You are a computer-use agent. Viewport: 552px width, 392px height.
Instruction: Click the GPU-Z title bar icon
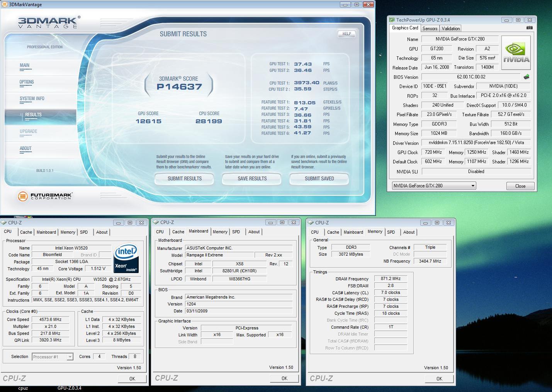click(x=392, y=20)
